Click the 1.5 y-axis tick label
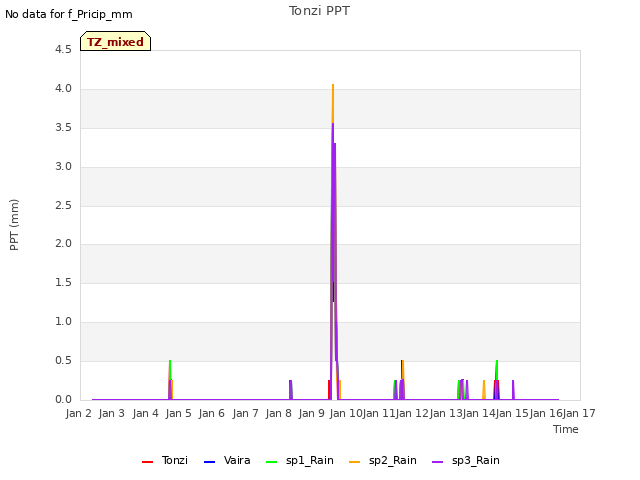Viewport: 640px width, 480px height. 63,282
